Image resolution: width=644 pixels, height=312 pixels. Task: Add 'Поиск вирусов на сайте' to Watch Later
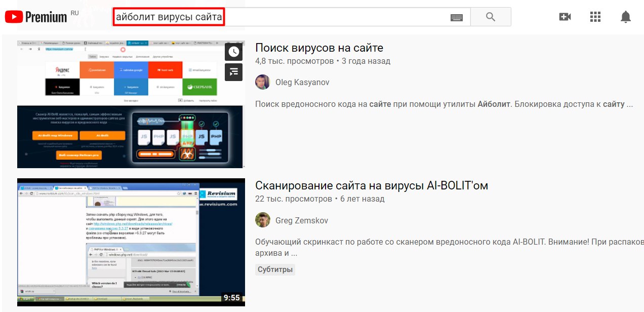[233, 52]
